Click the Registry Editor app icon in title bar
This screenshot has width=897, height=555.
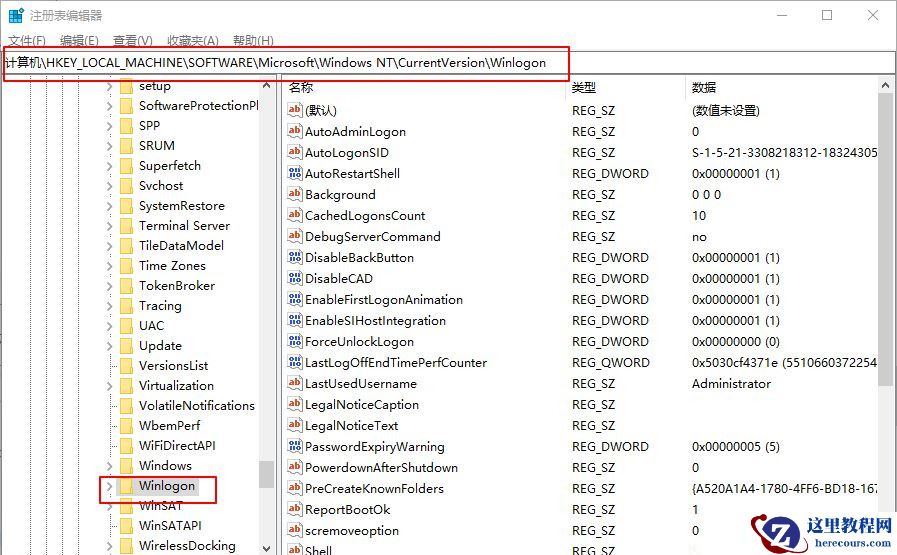[x=16, y=15]
